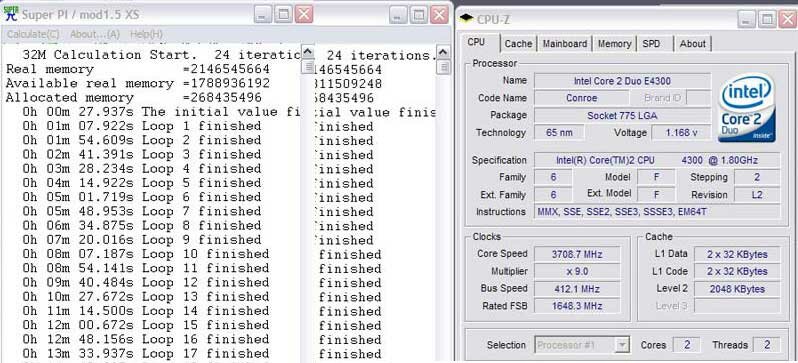Click up arrow of second Super PI scrollbar
This screenshot has height=363, width=798.
point(443,52)
